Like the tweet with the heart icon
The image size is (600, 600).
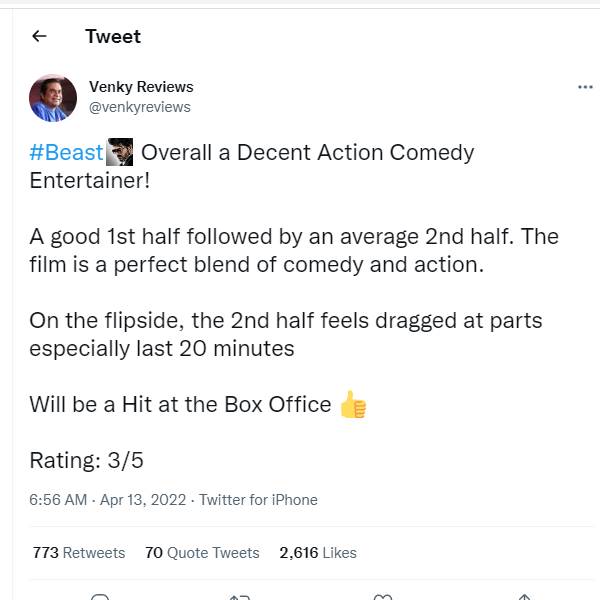coord(382,597)
